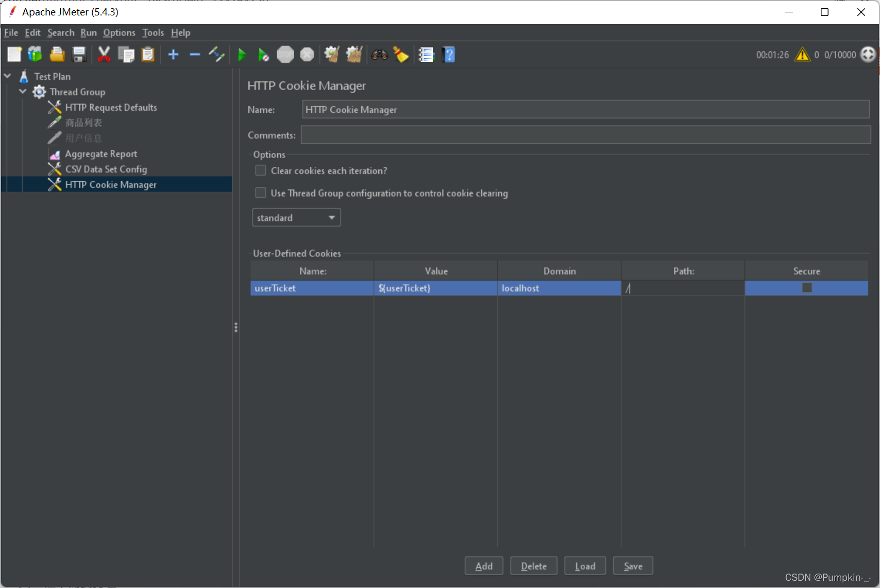Open the Edit menu
The image size is (880, 588).
[x=32, y=32]
